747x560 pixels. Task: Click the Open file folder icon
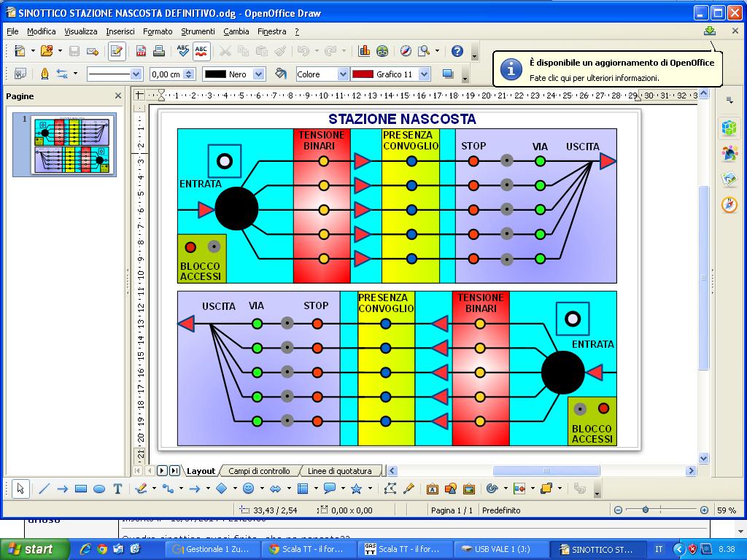click(46, 51)
